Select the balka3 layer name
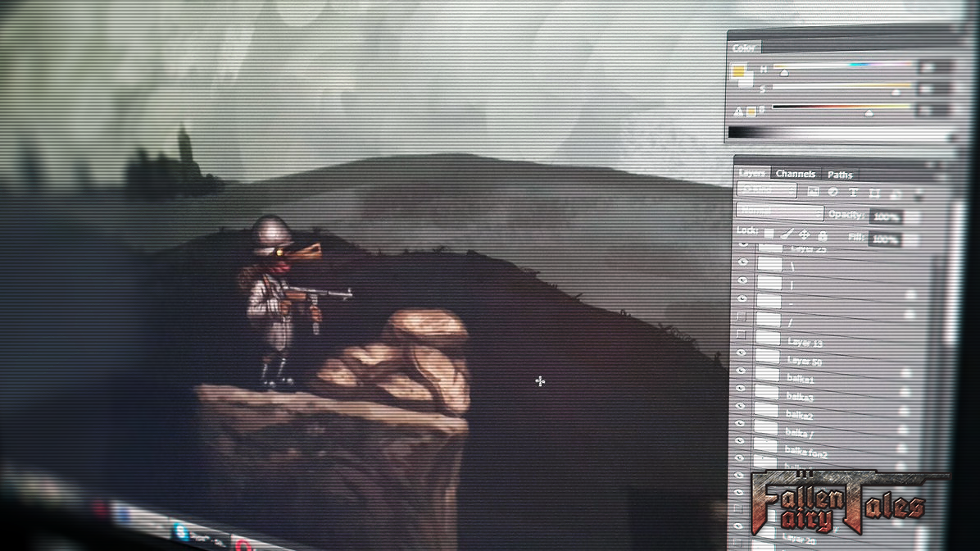 [x=800, y=397]
